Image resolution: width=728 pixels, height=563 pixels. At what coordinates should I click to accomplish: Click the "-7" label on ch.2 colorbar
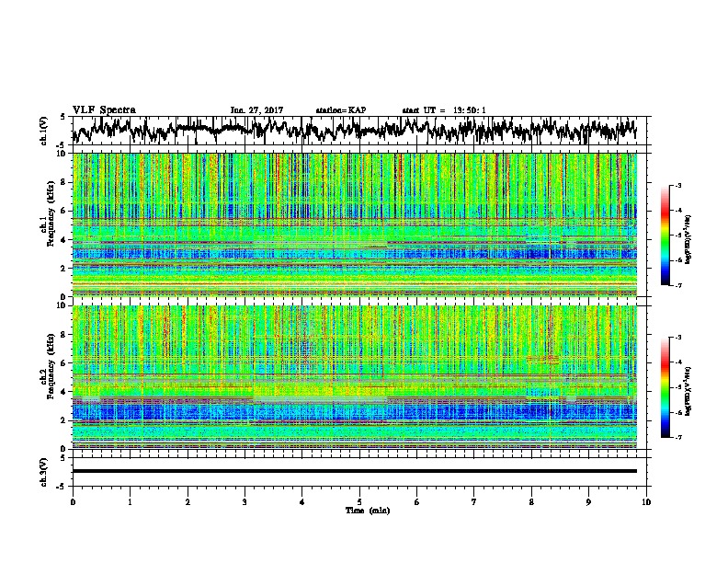677,437
